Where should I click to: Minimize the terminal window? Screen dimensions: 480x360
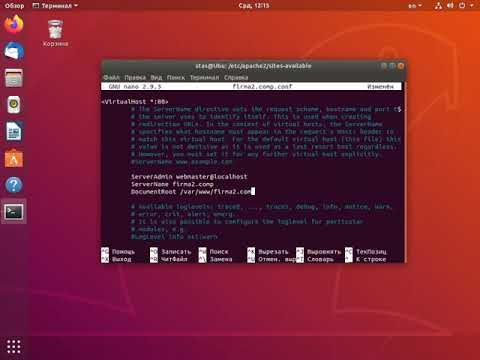(384, 66)
